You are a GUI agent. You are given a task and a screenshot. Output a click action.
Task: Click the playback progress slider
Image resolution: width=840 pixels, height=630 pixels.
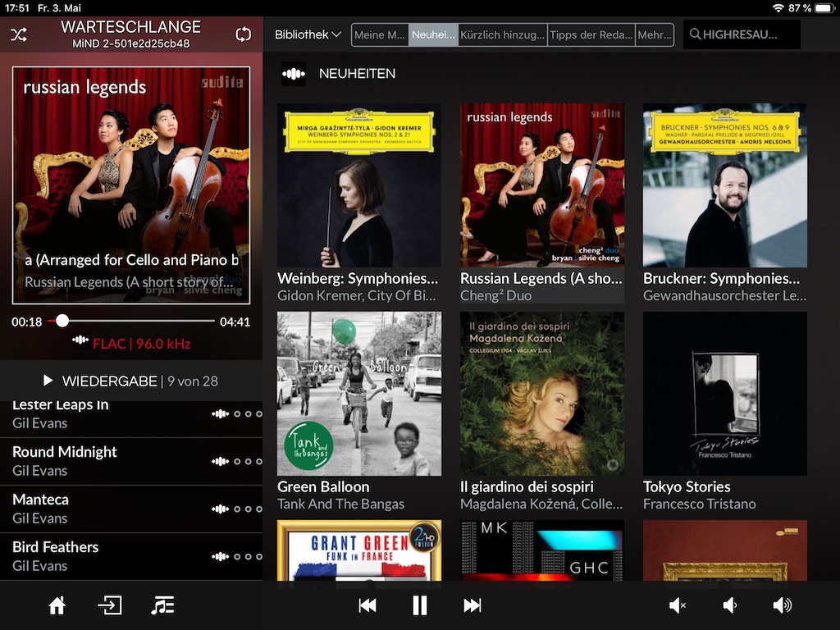[131, 321]
